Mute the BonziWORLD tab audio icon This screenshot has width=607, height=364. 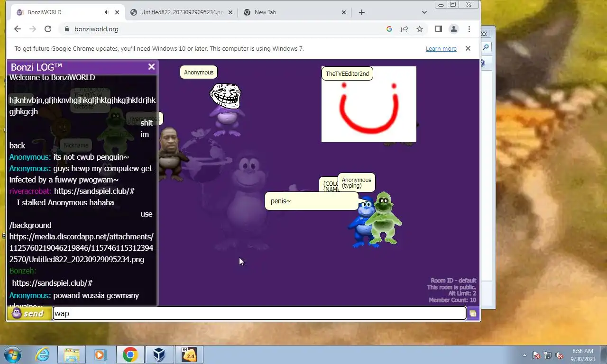[x=107, y=12]
